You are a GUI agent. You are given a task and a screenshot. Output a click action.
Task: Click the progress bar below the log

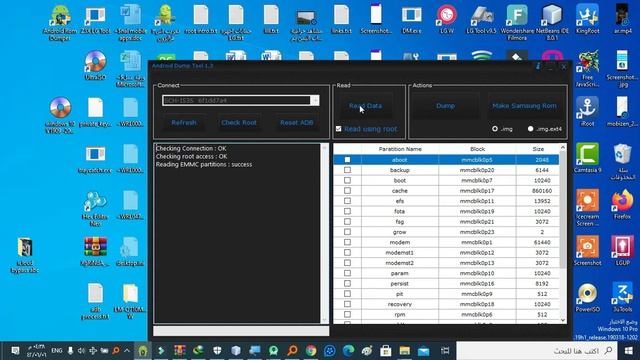(241, 331)
